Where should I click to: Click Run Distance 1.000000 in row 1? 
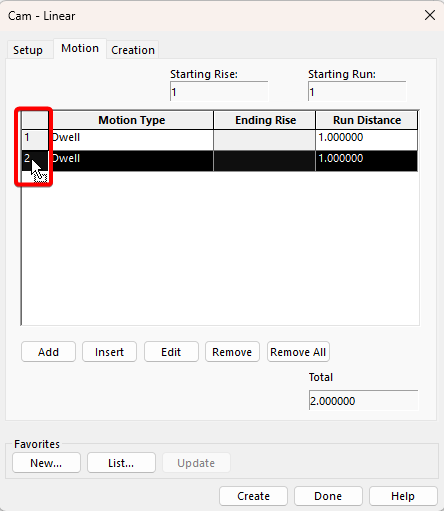367,140
